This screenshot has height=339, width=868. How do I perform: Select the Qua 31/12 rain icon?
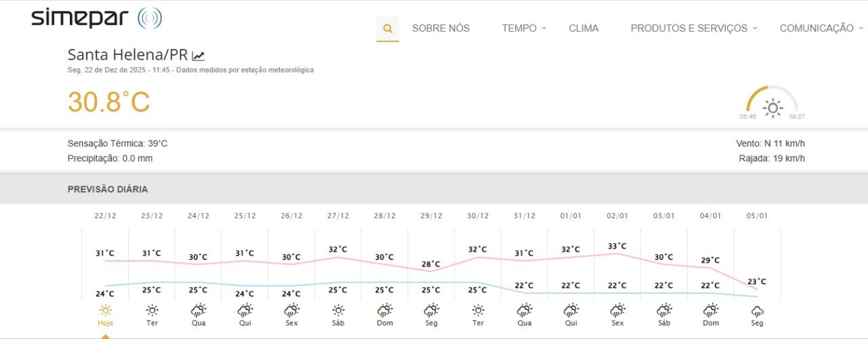click(524, 310)
